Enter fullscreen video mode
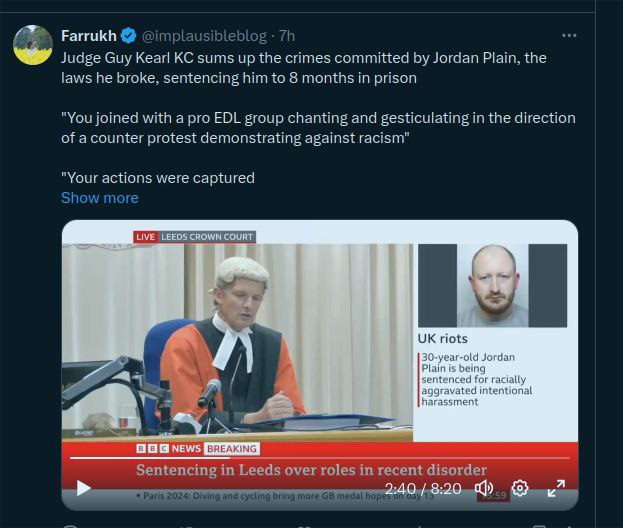623x528 pixels. [556, 489]
